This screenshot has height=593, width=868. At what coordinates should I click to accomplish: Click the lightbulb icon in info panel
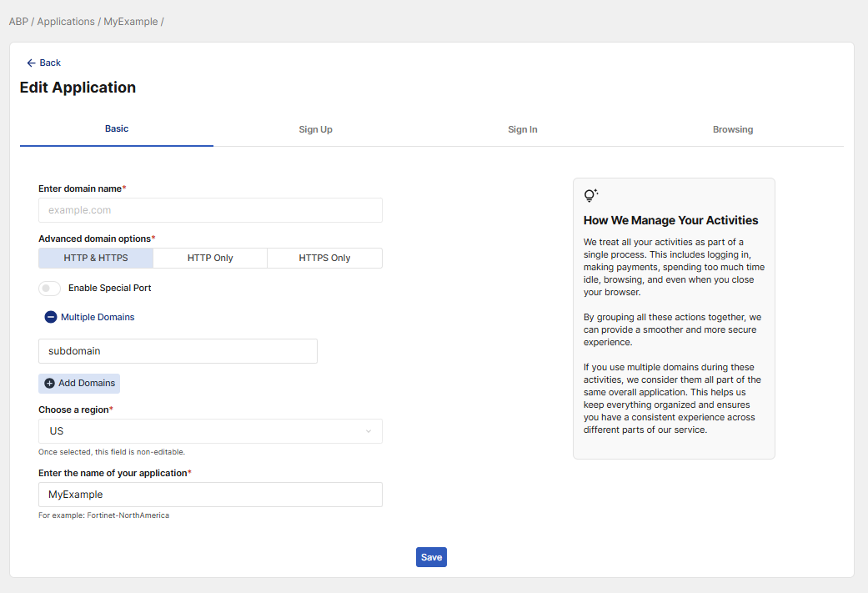click(x=590, y=195)
